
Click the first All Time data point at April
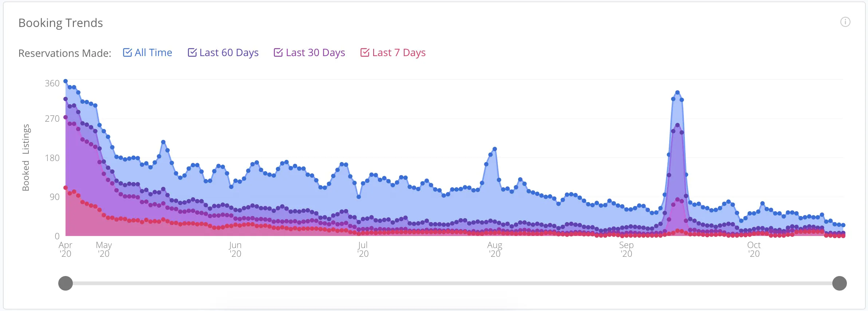[66, 81]
